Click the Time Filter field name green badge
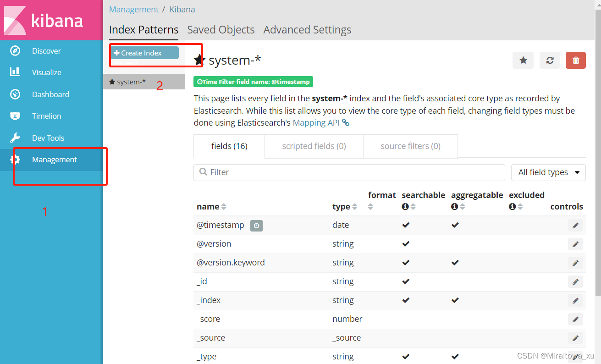601x364 pixels. (x=253, y=82)
